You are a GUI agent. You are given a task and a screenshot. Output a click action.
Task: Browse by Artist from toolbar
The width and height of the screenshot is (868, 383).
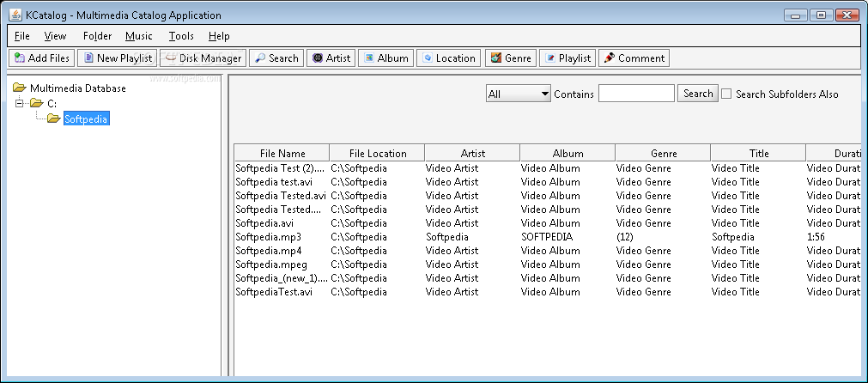point(331,58)
